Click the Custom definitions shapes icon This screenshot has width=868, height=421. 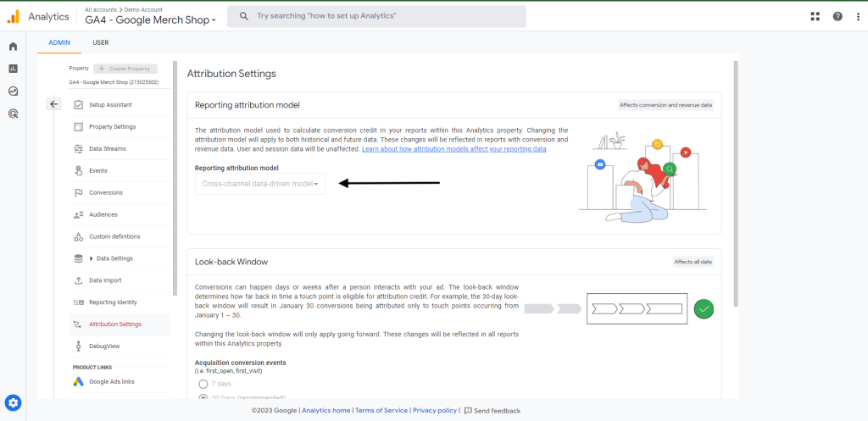[x=78, y=237]
